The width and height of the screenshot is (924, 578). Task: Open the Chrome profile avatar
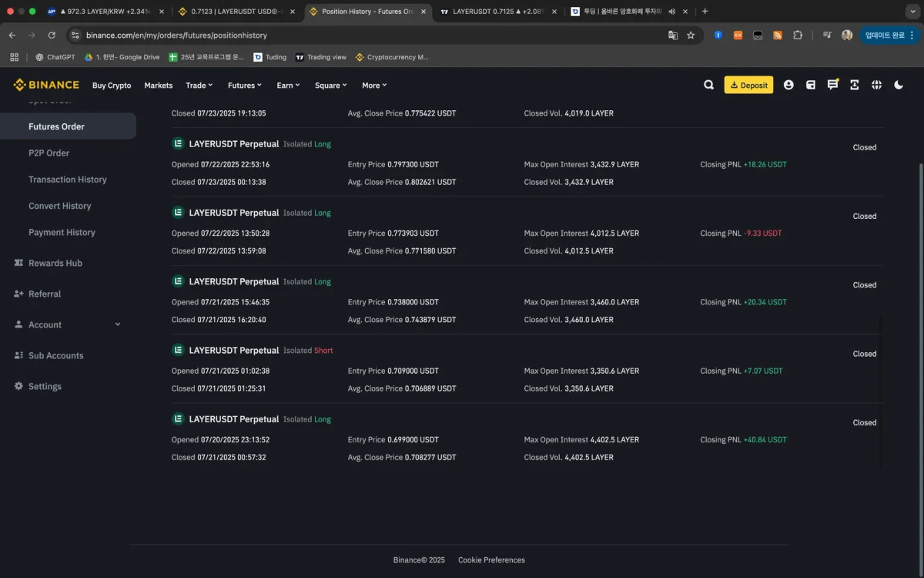click(847, 35)
